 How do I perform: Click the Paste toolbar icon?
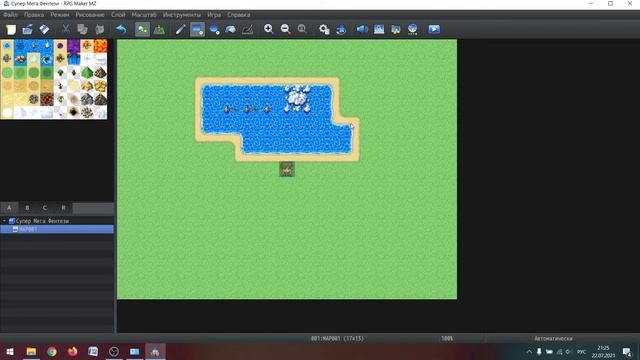[100, 29]
